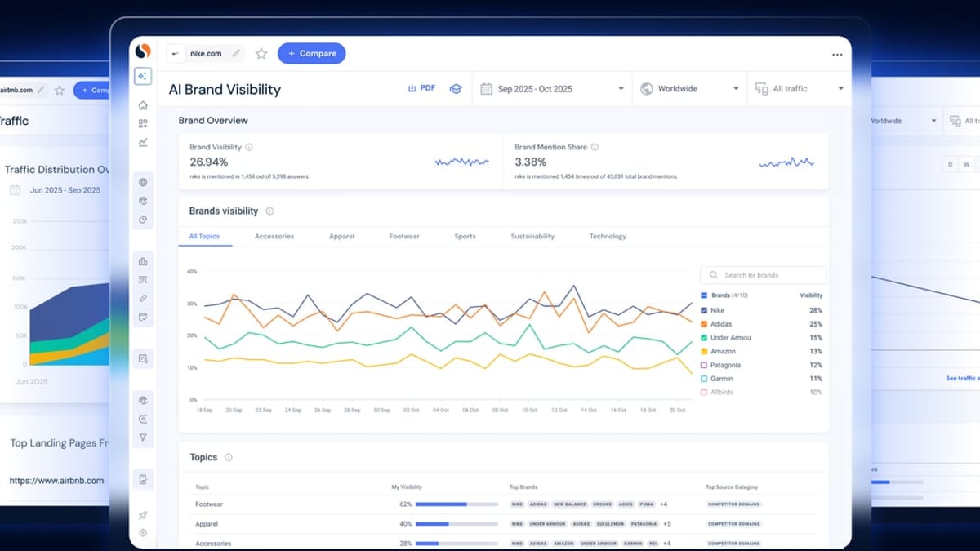Viewport: 980px width, 551px height.
Task: Show the Brand Mention Share info tooltip
Action: [x=595, y=147]
